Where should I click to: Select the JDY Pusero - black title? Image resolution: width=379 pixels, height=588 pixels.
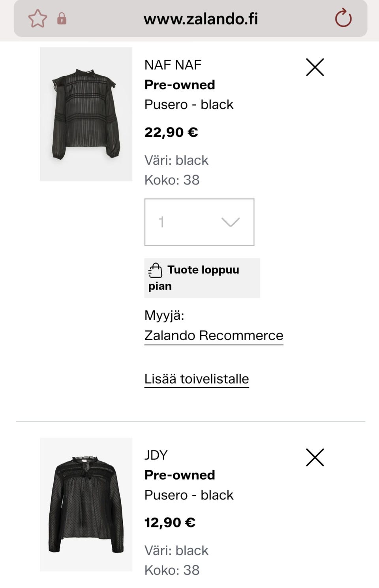pos(189,495)
